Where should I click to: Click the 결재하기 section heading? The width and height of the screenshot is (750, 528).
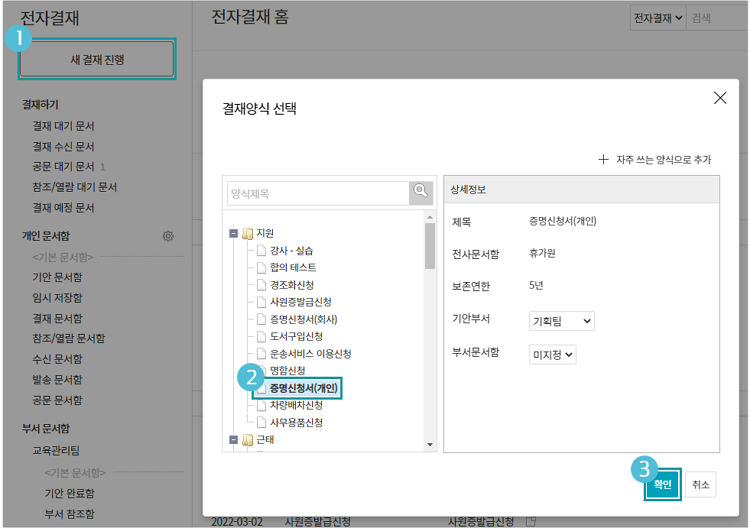tap(40, 104)
